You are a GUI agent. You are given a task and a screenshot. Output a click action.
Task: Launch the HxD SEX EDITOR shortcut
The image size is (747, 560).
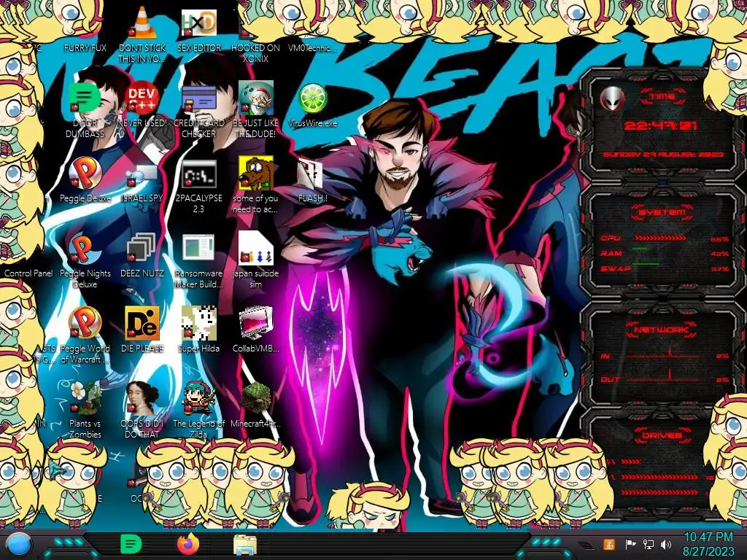click(x=198, y=29)
